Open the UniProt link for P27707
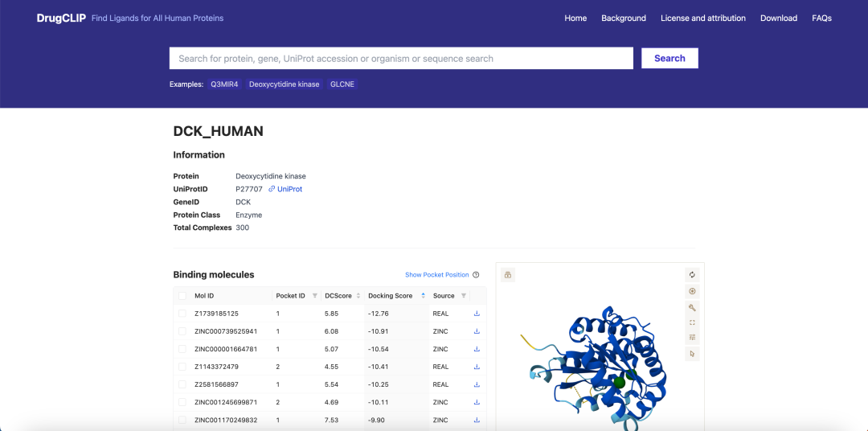The image size is (868, 431). point(285,189)
